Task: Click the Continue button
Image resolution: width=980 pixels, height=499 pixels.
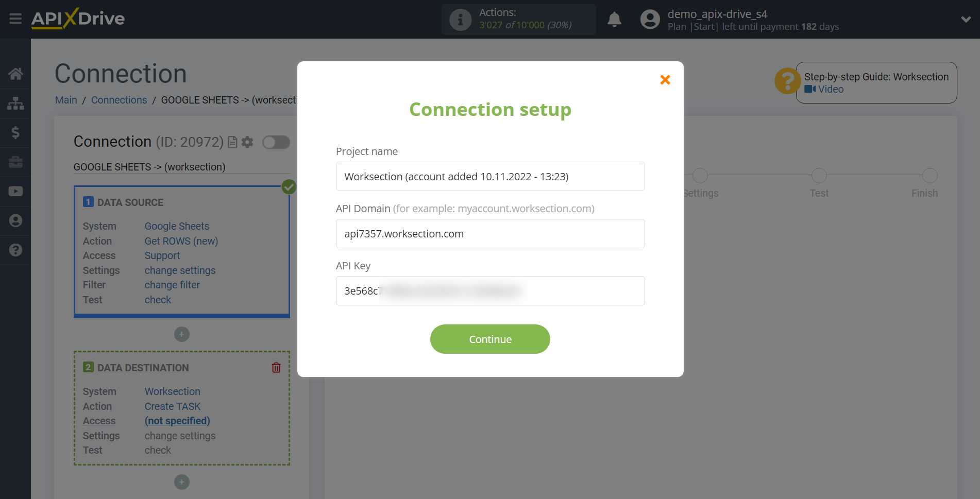Action: pyautogui.click(x=490, y=339)
